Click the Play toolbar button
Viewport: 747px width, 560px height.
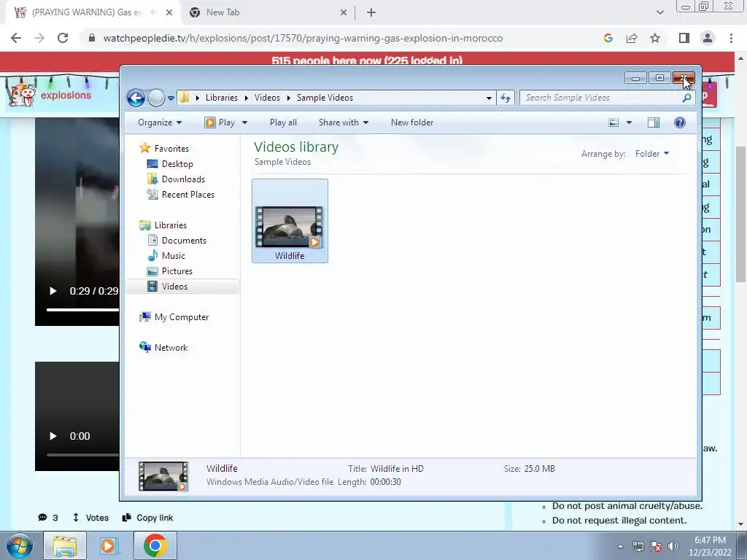click(x=220, y=122)
